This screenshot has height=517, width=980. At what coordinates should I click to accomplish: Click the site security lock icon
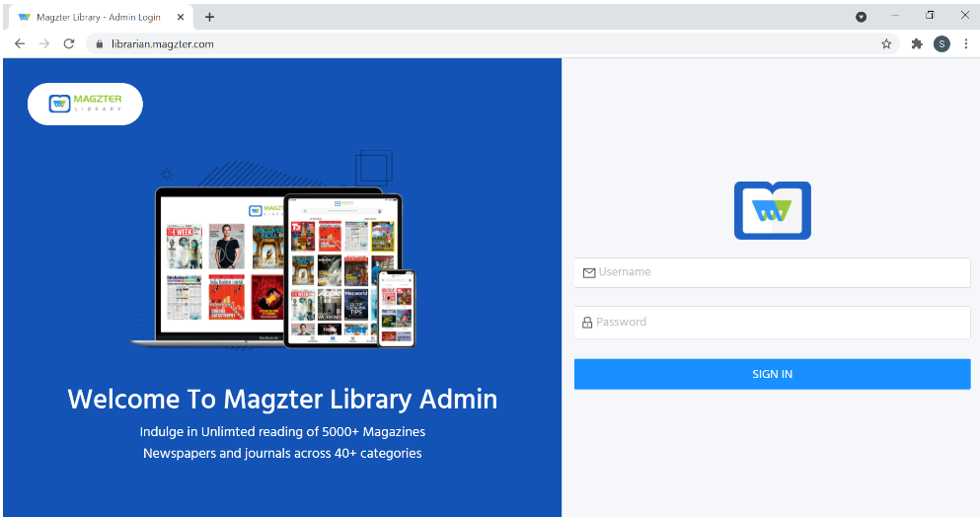[100, 43]
